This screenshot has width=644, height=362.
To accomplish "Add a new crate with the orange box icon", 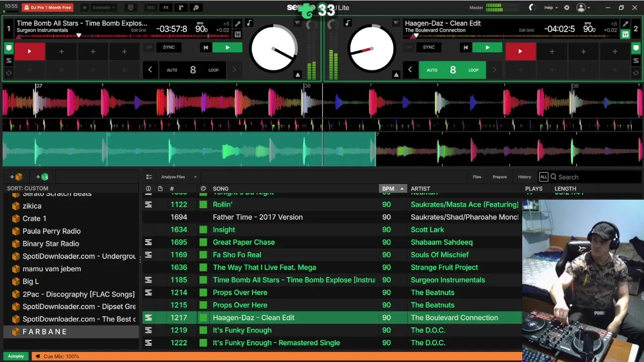I will point(16,177).
